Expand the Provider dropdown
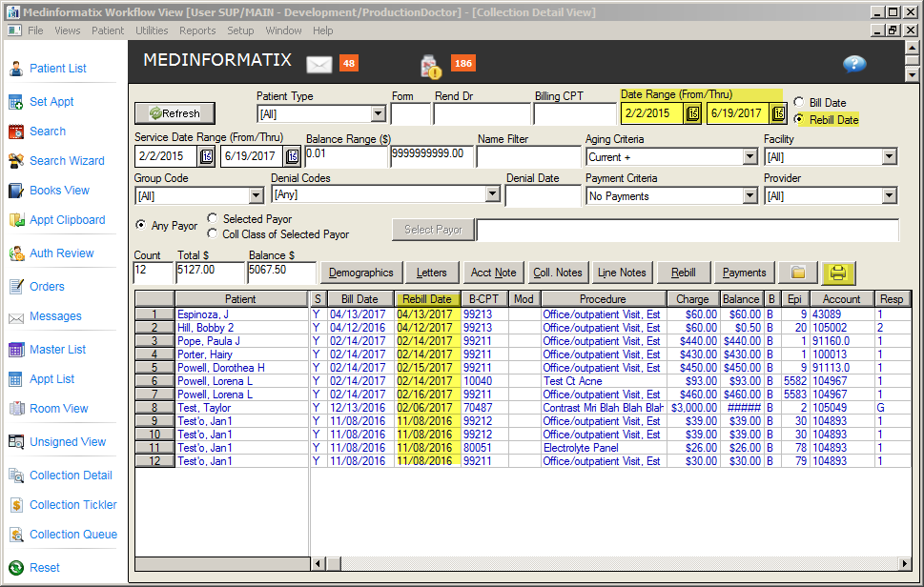Image resolution: width=924 pixels, height=587 pixels. pyautogui.click(x=890, y=195)
